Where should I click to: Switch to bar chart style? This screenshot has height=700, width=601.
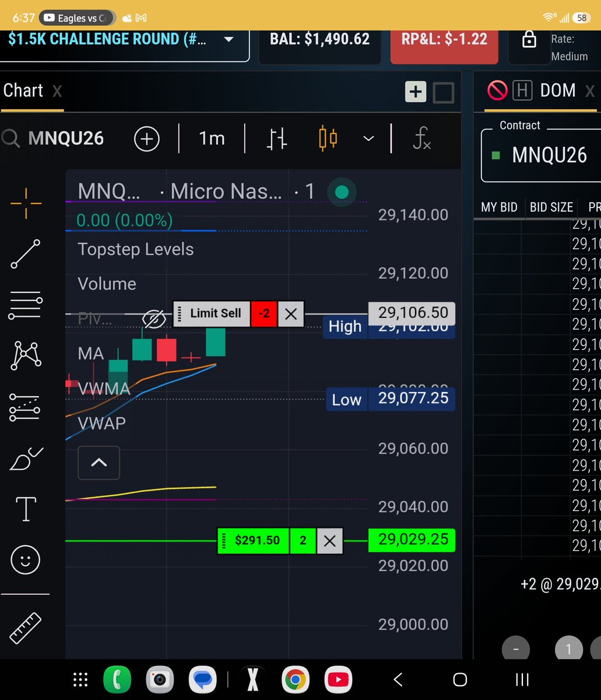277,139
